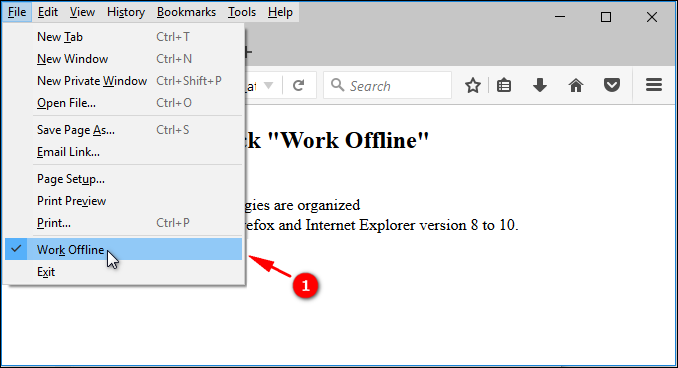The image size is (678, 368).
Task: Choose New Tab from File menu
Action: coord(124,37)
